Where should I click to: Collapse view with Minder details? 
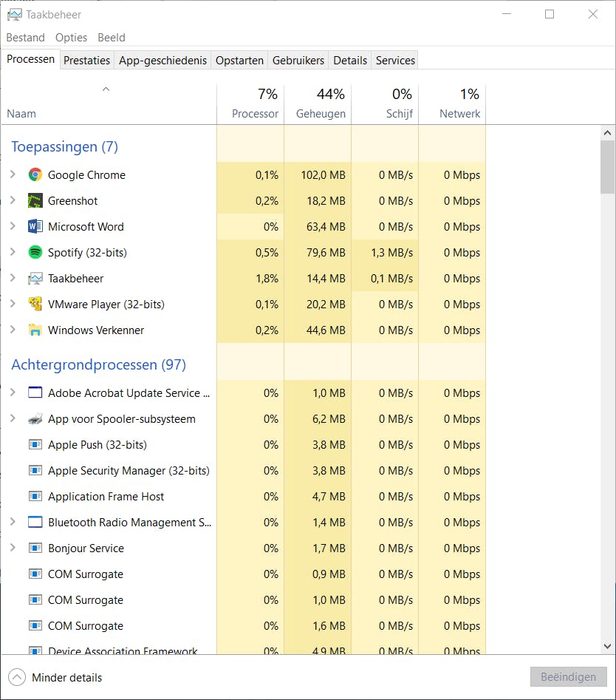coord(55,678)
